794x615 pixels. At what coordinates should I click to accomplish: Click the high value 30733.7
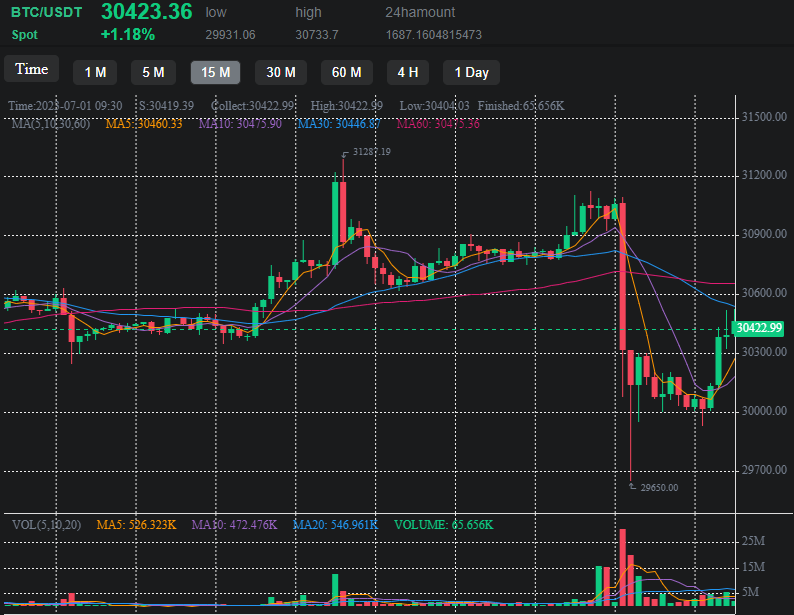pyautogui.click(x=317, y=35)
